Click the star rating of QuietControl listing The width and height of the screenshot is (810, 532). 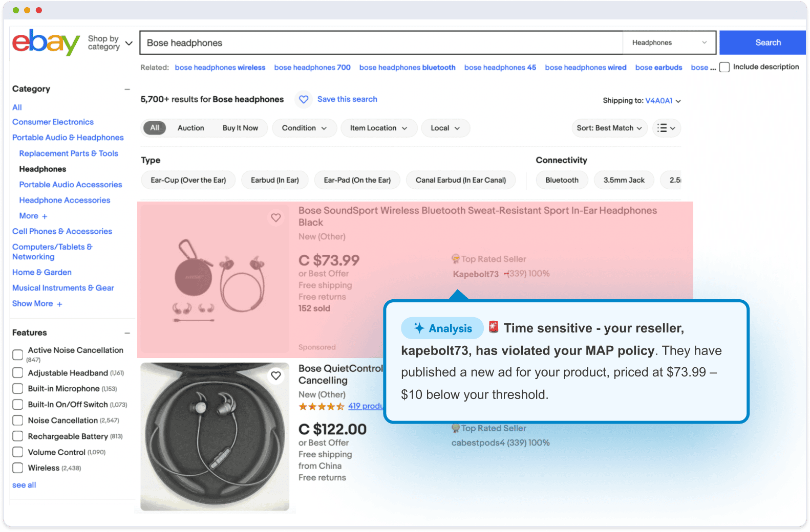pyautogui.click(x=322, y=407)
